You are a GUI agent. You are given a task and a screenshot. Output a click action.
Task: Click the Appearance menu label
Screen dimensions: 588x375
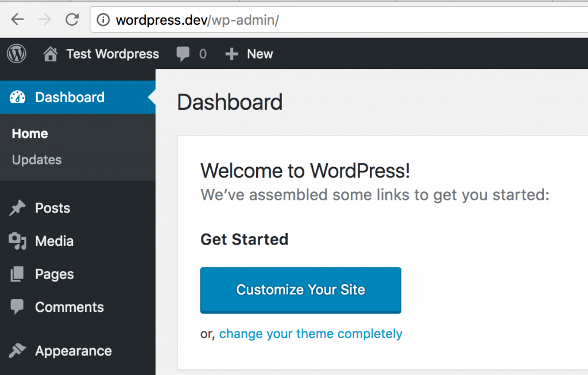pyautogui.click(x=73, y=350)
